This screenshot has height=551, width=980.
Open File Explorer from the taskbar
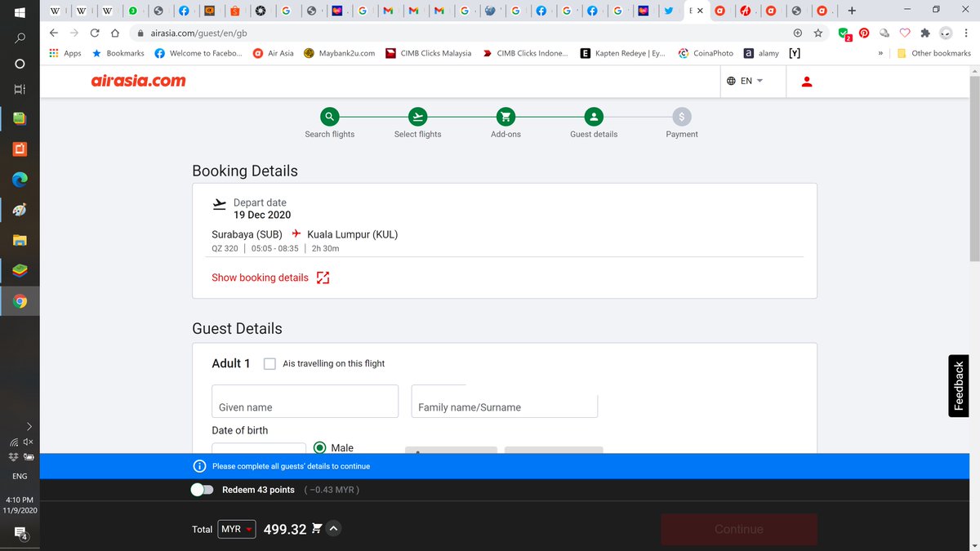click(20, 240)
